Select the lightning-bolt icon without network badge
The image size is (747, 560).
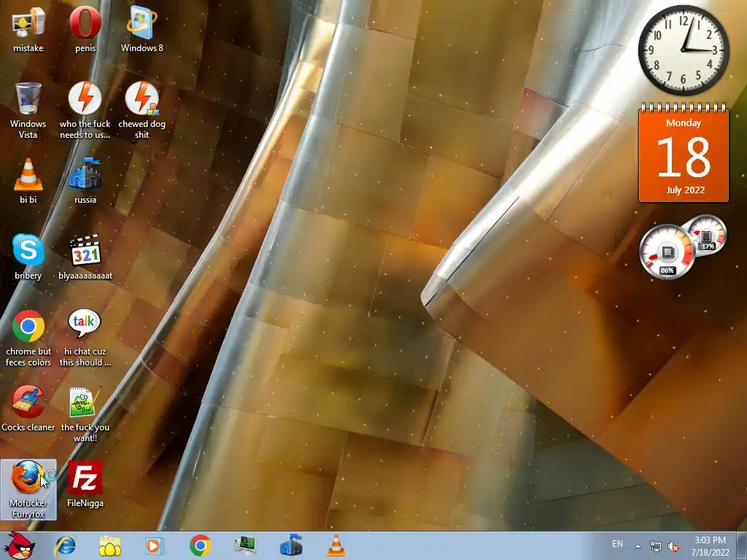pyautogui.click(x=85, y=98)
